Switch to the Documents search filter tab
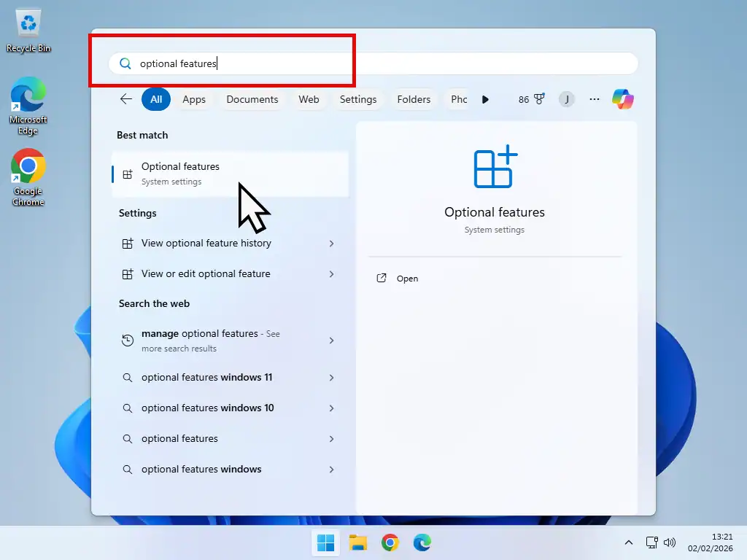The height and width of the screenshot is (560, 747). pyautogui.click(x=252, y=99)
